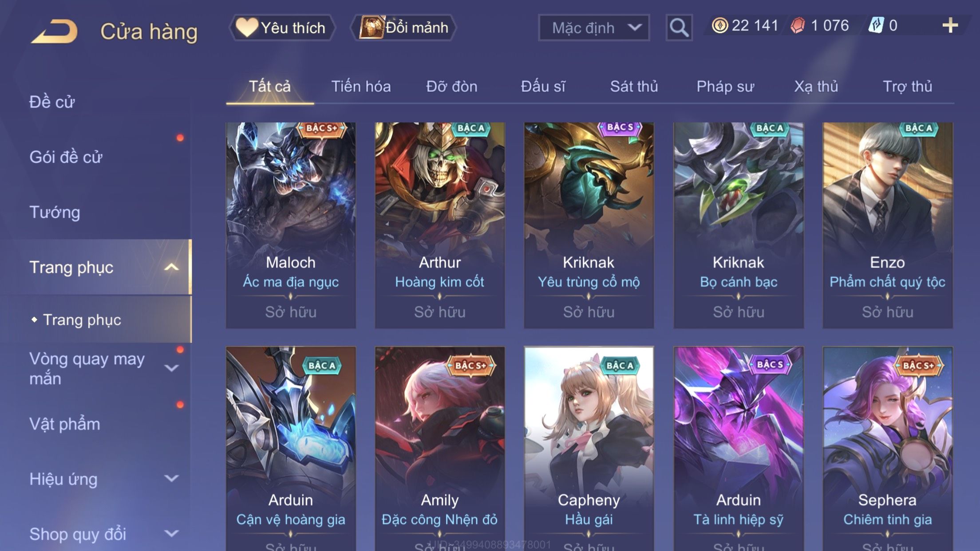
Task: Open the search magnifier icon
Action: point(679,28)
